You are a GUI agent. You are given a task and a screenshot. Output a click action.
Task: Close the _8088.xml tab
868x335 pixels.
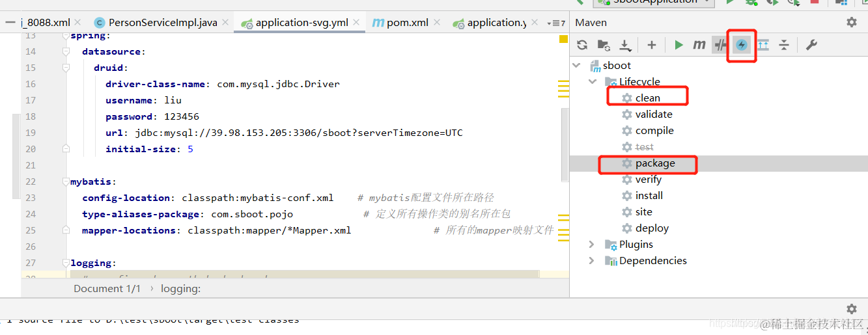pyautogui.click(x=77, y=23)
